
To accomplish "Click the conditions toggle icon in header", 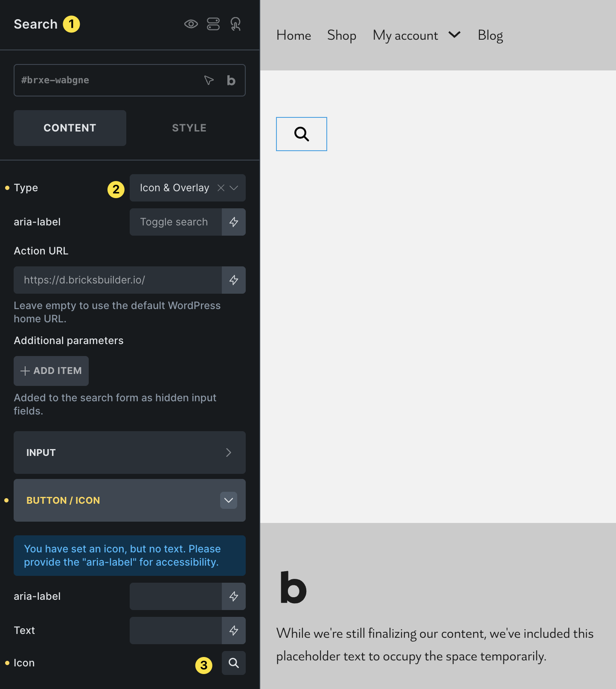I will (x=213, y=24).
